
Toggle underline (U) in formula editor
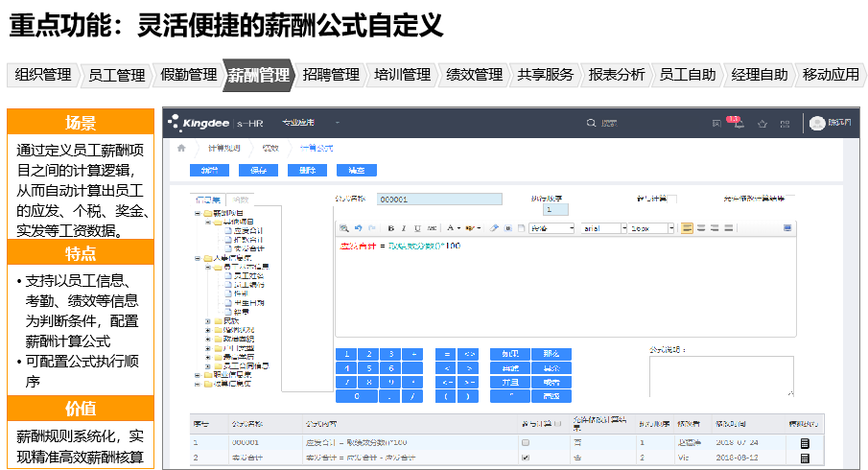(417, 228)
